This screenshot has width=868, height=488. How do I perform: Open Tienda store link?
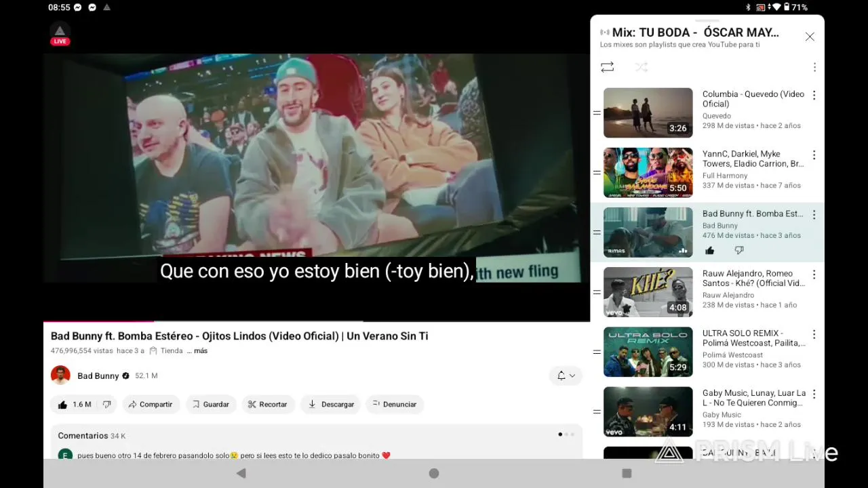click(167, 351)
